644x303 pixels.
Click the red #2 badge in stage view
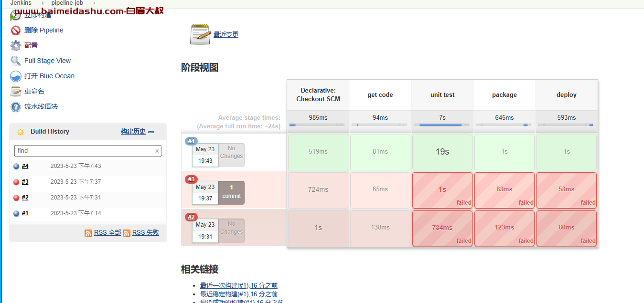click(191, 217)
